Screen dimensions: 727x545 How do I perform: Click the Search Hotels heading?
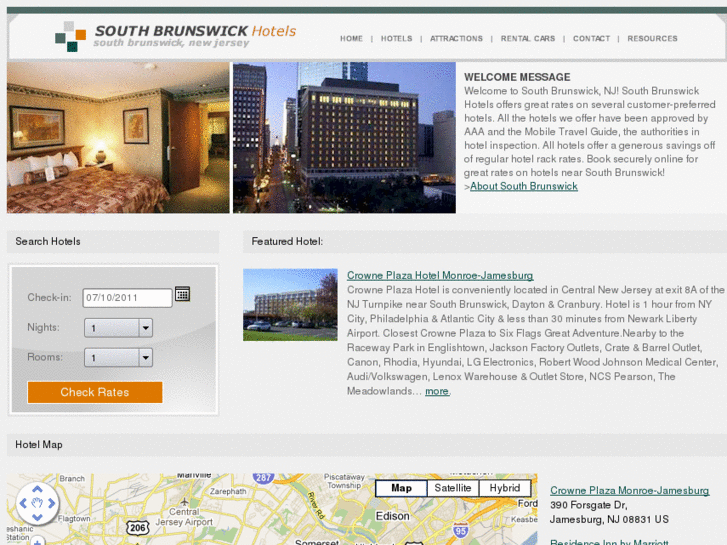pos(48,242)
